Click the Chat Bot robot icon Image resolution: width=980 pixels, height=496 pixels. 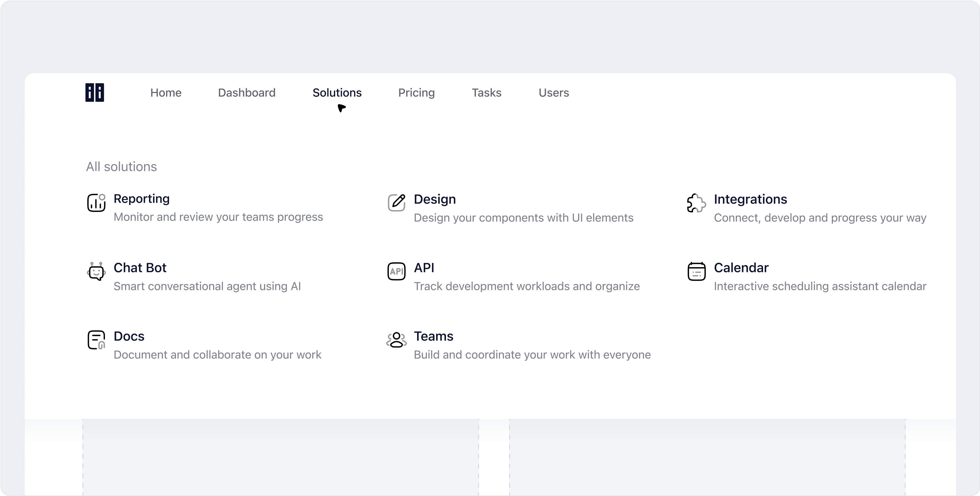pyautogui.click(x=96, y=272)
